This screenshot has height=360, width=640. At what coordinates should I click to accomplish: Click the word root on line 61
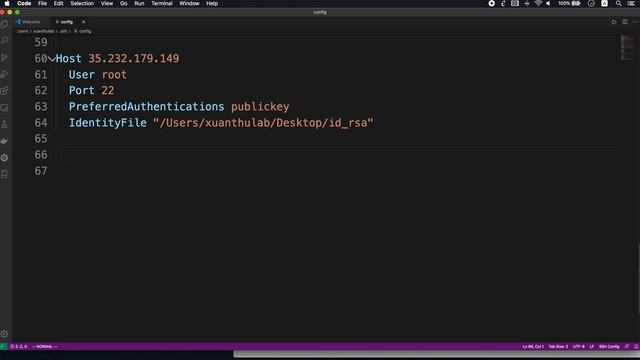[x=114, y=75]
